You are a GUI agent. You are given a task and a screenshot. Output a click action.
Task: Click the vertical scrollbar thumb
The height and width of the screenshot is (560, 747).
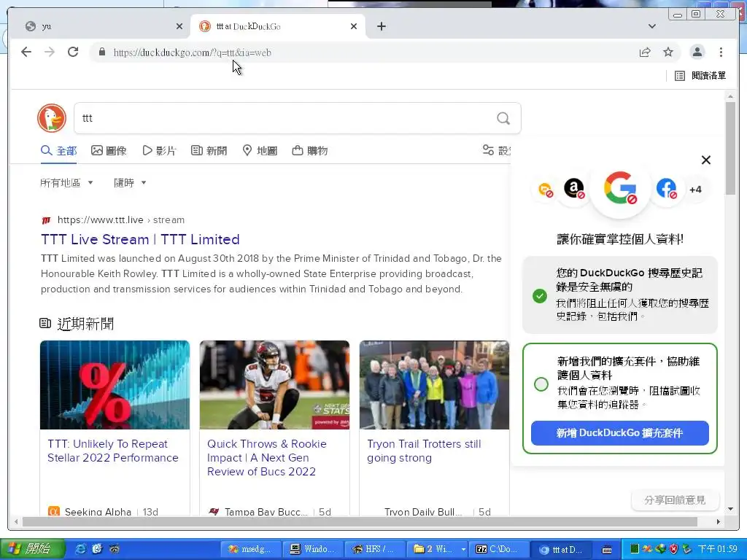coord(730,147)
